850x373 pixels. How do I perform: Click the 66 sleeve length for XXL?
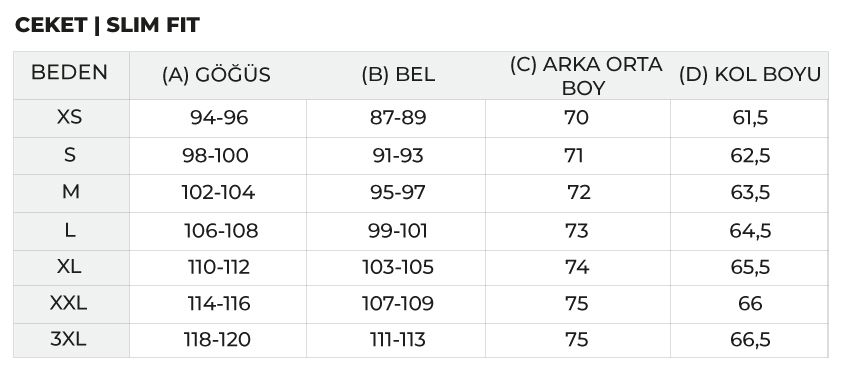point(750,304)
